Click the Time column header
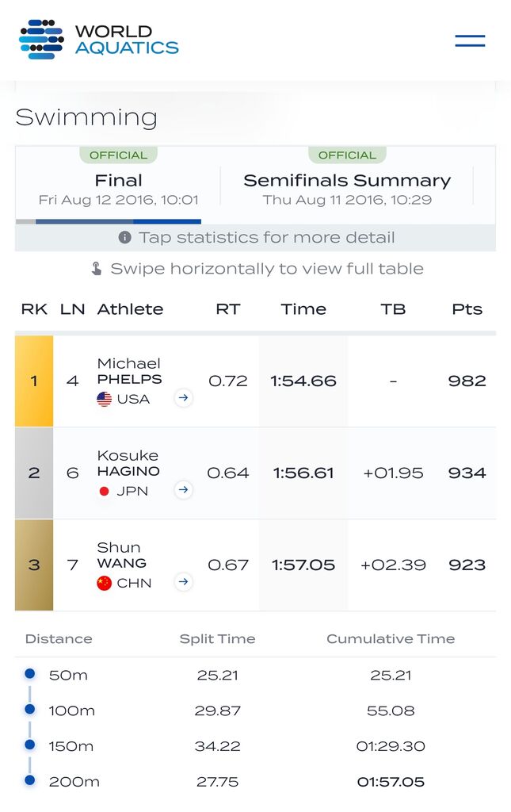This screenshot has width=511, height=812. tap(303, 309)
